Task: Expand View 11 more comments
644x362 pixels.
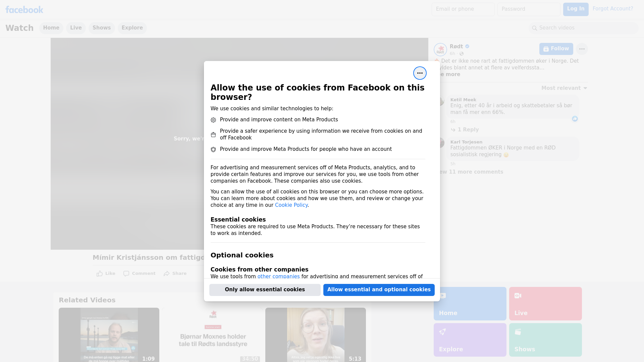Action: pos(471,172)
